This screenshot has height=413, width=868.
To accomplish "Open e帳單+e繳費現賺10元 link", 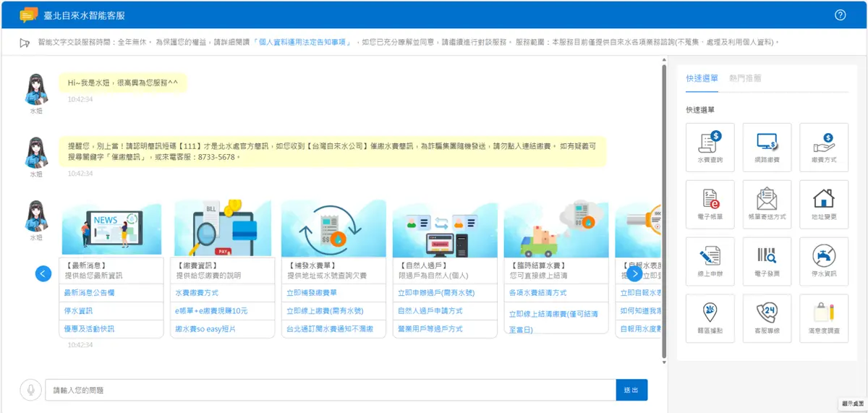I will (211, 311).
